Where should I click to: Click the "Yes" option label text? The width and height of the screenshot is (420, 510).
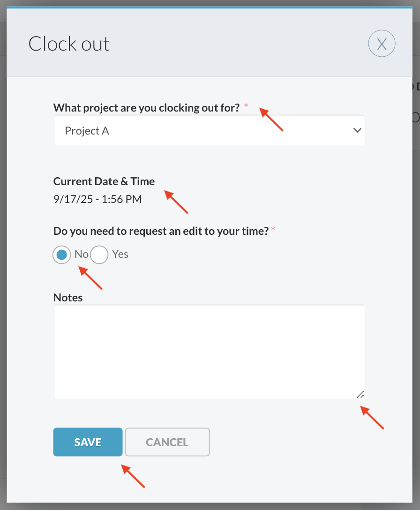point(120,254)
